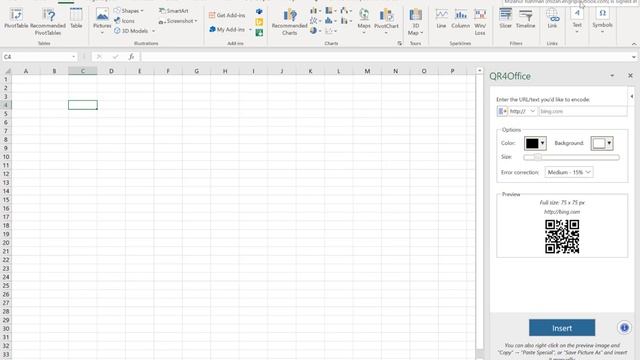Open the QR4Office pane options menu
The image size is (640, 360).
[x=612, y=76]
